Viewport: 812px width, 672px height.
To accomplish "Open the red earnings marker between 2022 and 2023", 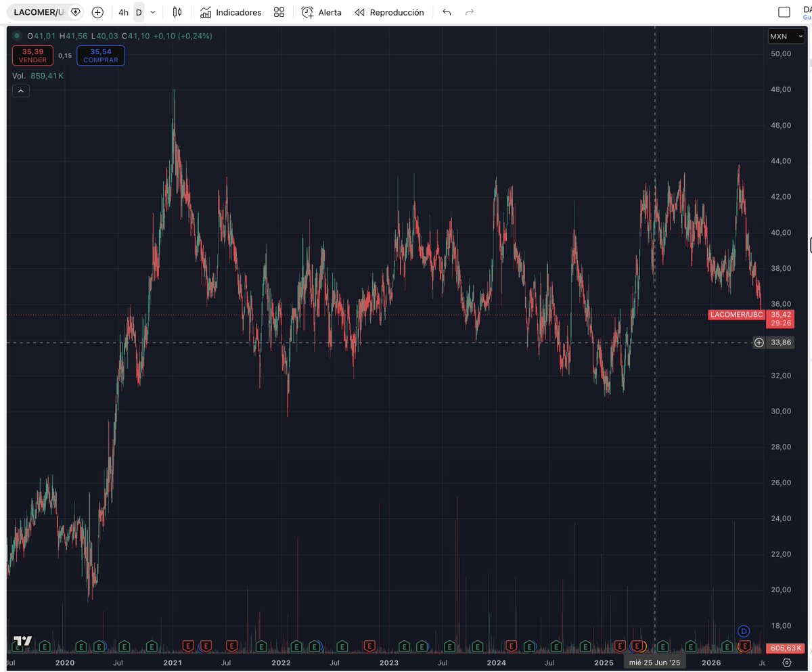I will (x=369, y=646).
